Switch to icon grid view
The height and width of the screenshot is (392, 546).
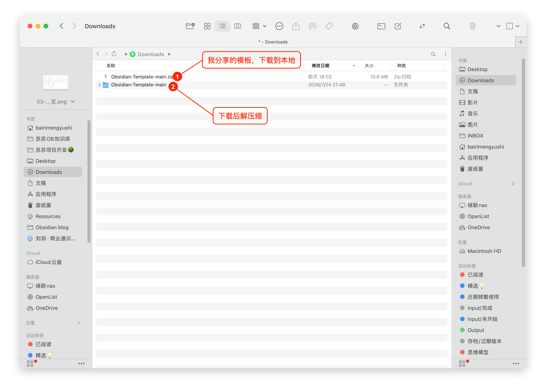point(207,26)
